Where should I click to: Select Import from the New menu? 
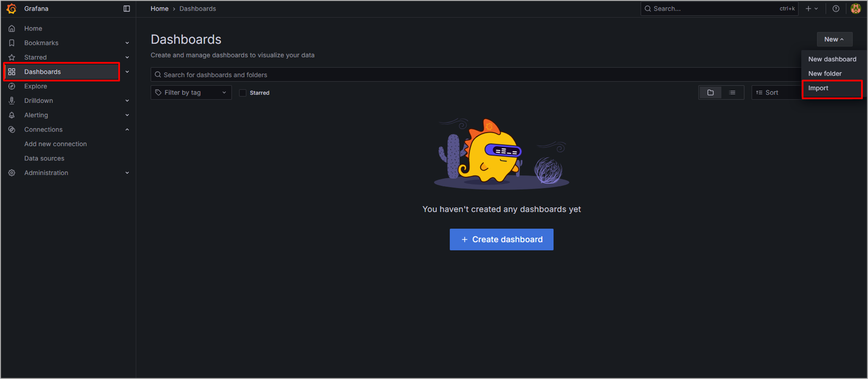[818, 88]
